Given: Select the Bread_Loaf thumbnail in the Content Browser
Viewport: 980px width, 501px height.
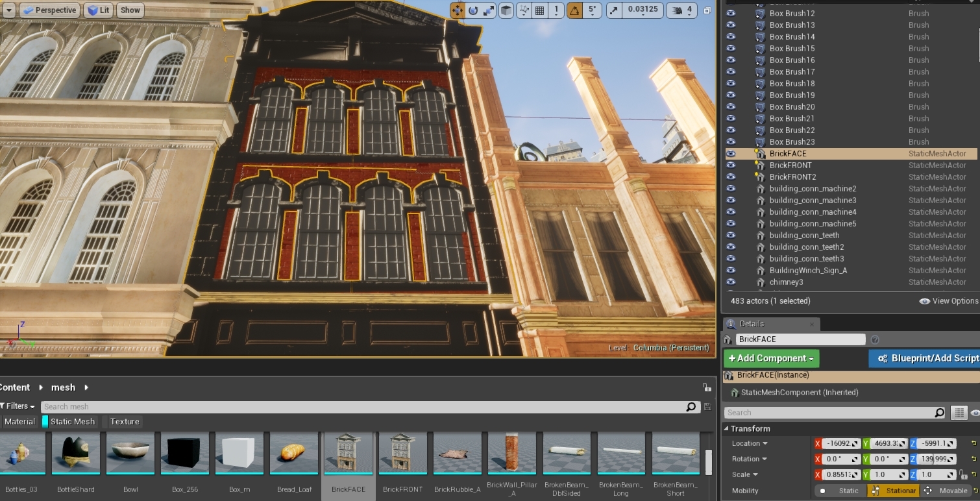Looking at the screenshot, I should (294, 452).
